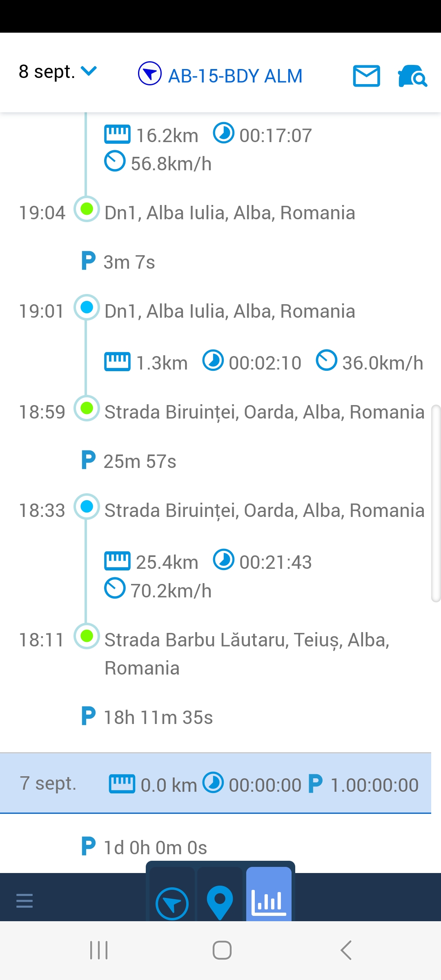Viewport: 441px width, 980px height.
Task: Switch to the live tracking arrow tab
Action: point(172,903)
